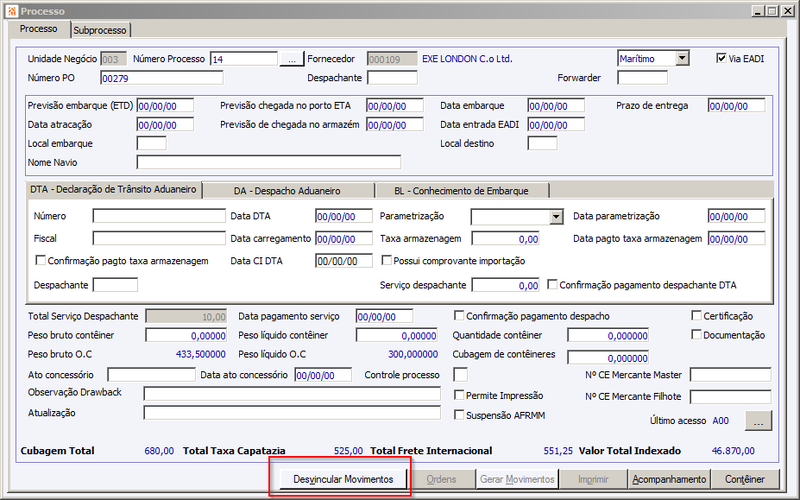Select BL - Conhecimento de Embarque tab
The height and width of the screenshot is (500, 800).
click(x=461, y=191)
